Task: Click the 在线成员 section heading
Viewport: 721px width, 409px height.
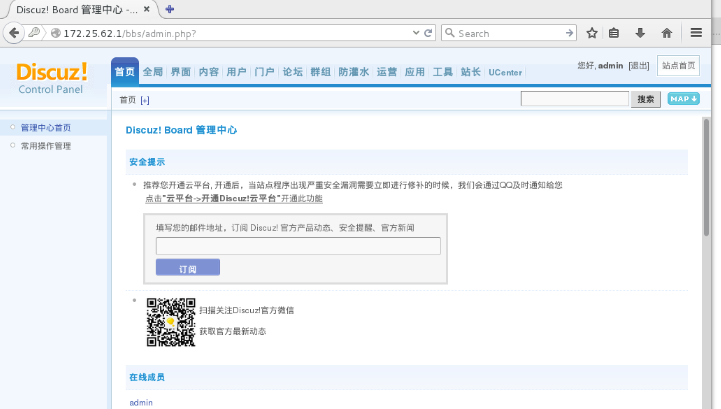Action: click(147, 377)
